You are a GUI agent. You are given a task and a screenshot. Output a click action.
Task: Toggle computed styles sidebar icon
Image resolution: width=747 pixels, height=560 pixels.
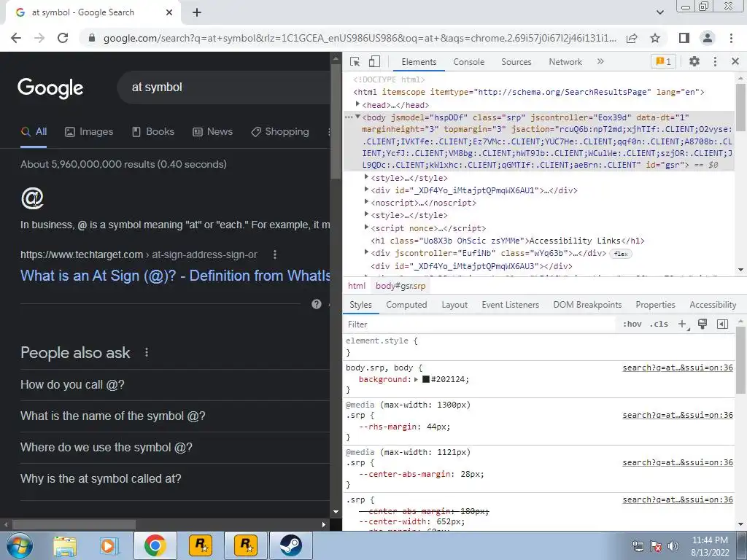722,324
